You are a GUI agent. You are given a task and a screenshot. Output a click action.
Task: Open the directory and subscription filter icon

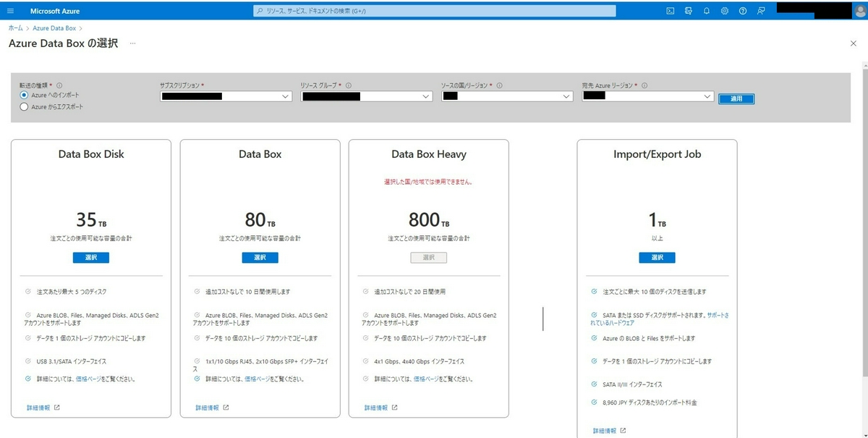click(x=689, y=11)
